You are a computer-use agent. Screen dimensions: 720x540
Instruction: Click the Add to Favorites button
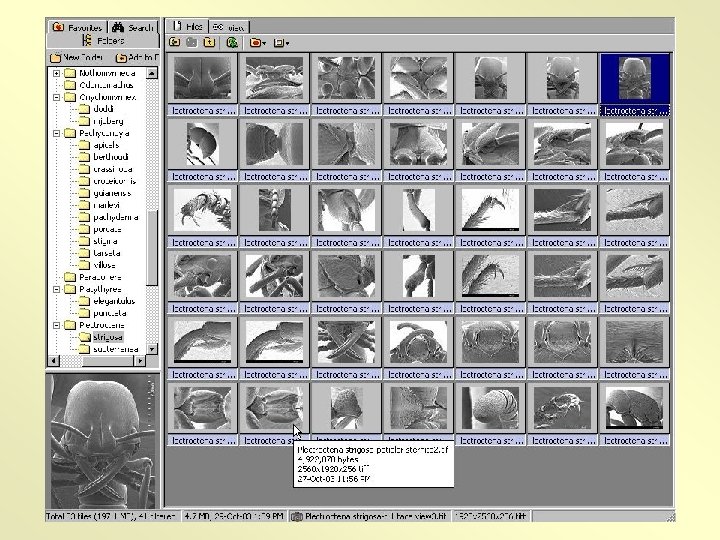(136, 58)
